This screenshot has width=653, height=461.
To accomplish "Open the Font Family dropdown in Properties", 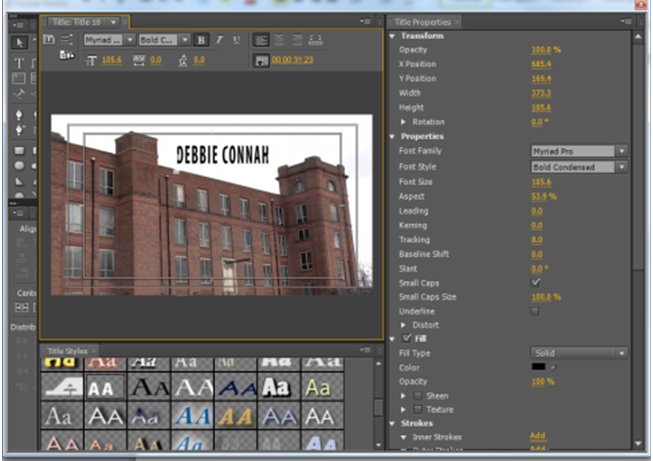I will [x=579, y=151].
